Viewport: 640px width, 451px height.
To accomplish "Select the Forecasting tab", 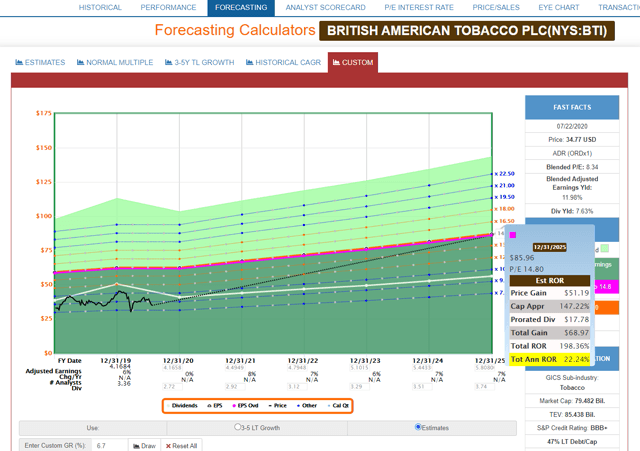I will pyautogui.click(x=241, y=7).
